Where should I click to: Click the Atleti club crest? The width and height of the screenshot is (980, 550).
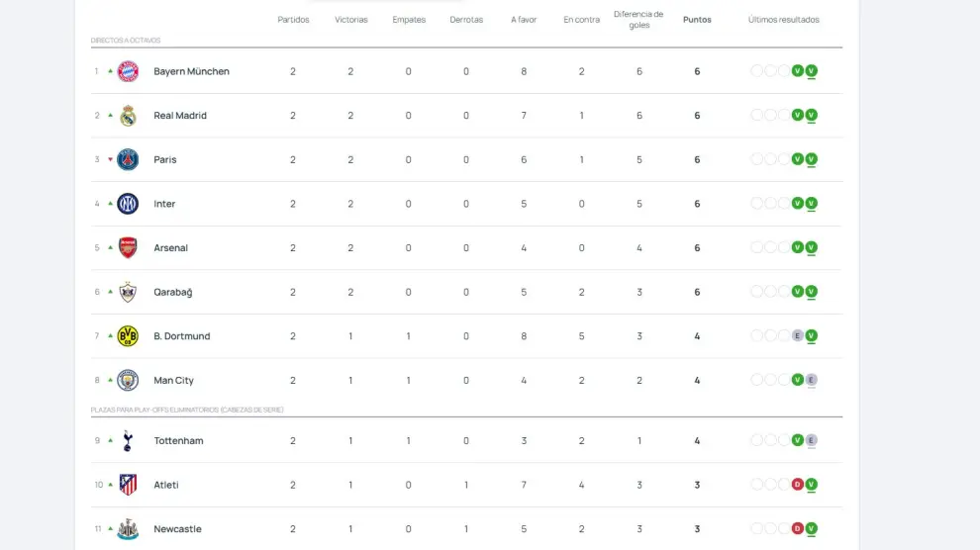click(x=128, y=485)
